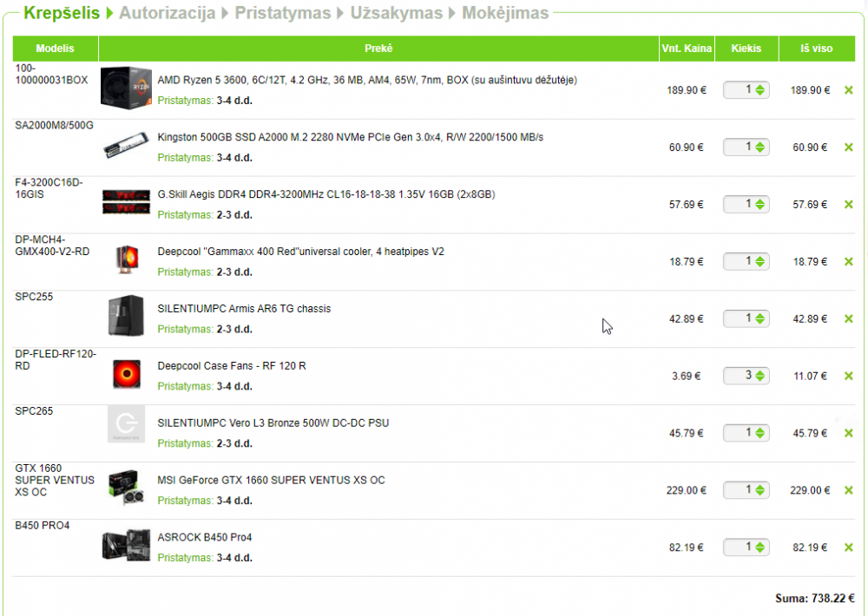Open ASROCK B450 Pro4 product link
Image resolution: width=868 pixels, height=616 pixels.
pos(204,537)
